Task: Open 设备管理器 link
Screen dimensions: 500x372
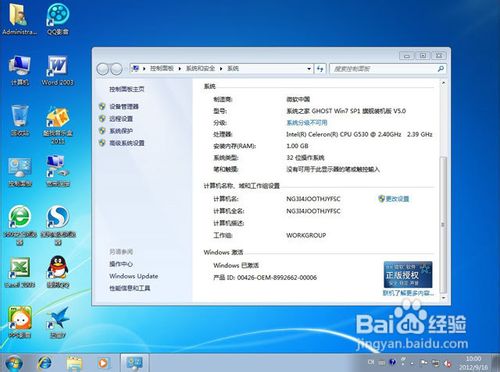Action: tap(124, 106)
